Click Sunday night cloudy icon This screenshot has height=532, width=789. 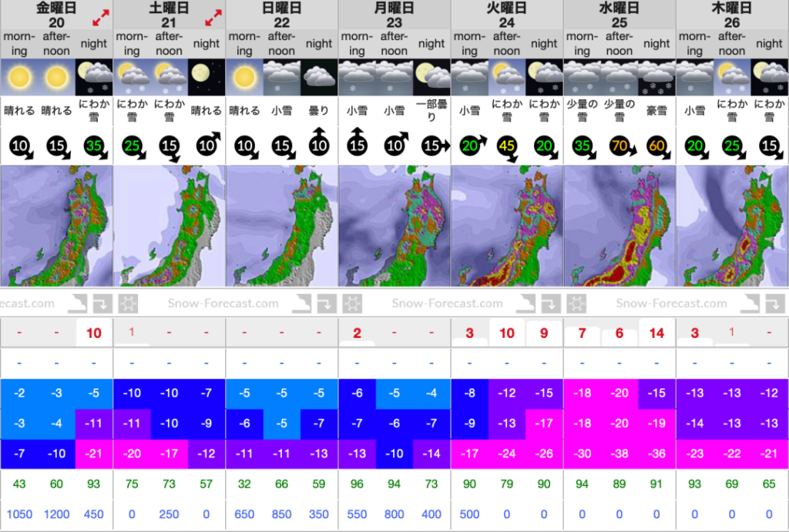(x=320, y=78)
